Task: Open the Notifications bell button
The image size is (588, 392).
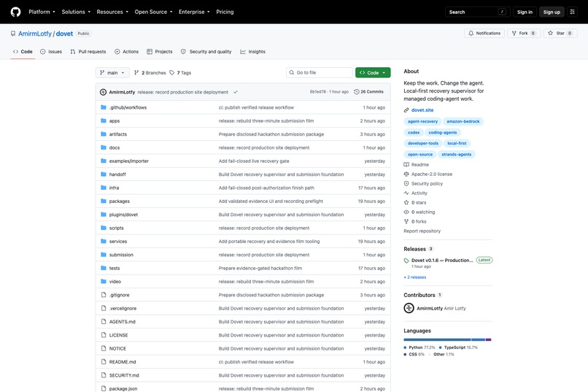Action: 484,34
